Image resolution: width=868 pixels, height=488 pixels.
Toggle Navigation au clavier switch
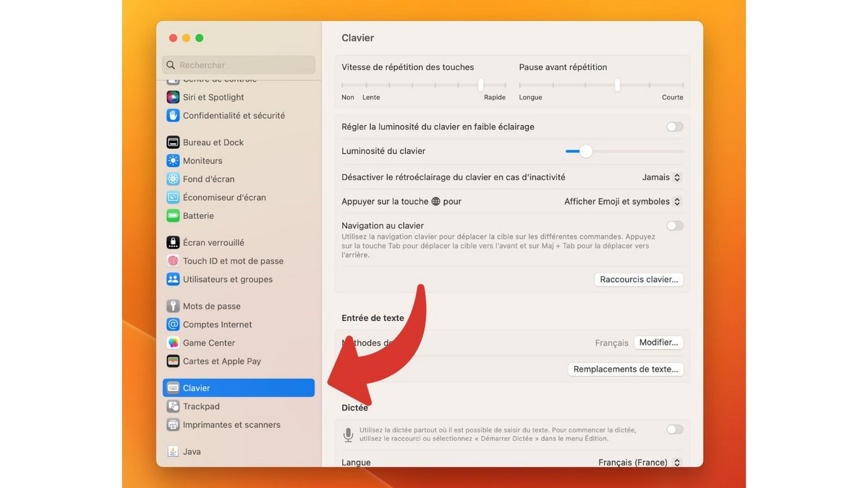675,226
